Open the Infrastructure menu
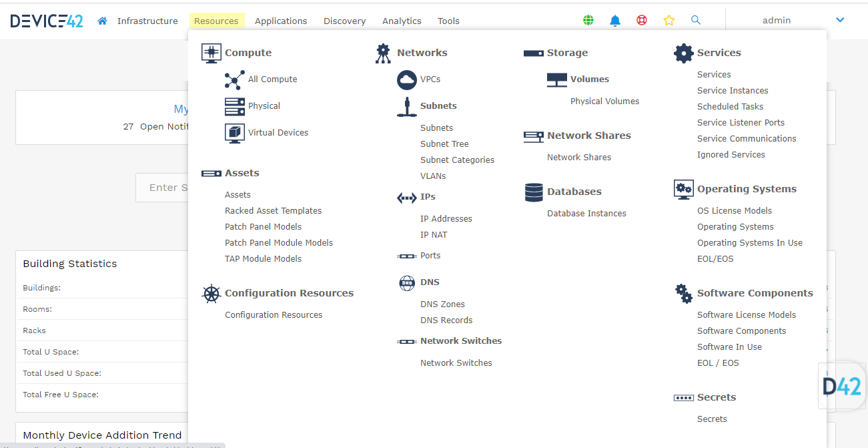 click(x=147, y=21)
